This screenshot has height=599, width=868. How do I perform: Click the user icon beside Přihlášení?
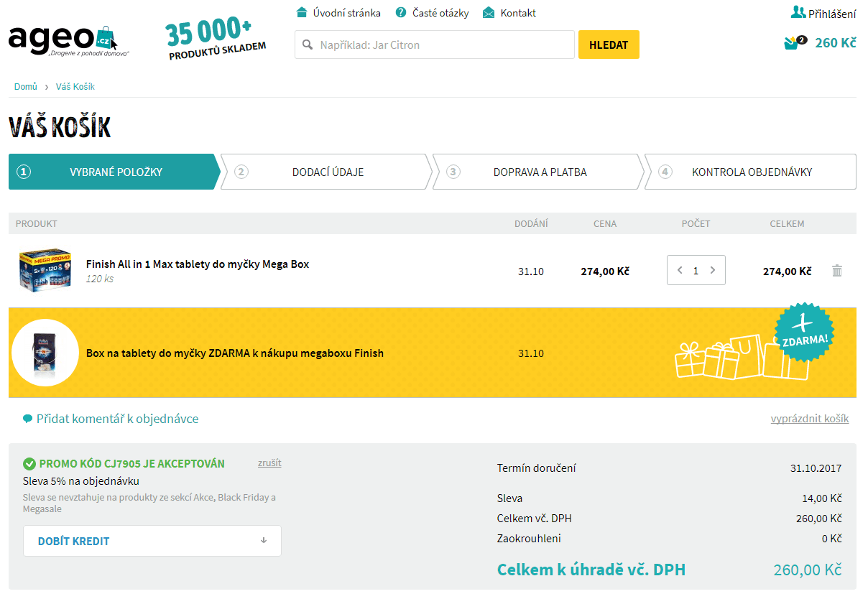(798, 12)
